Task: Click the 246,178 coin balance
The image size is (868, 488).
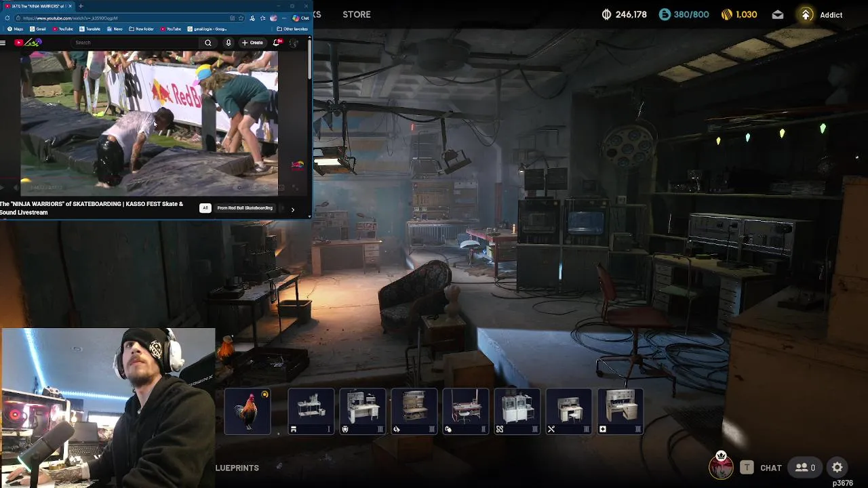Action: click(x=625, y=15)
